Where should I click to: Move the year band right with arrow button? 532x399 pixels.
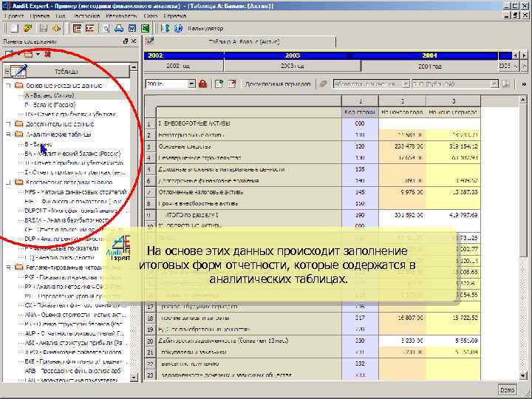524,55
